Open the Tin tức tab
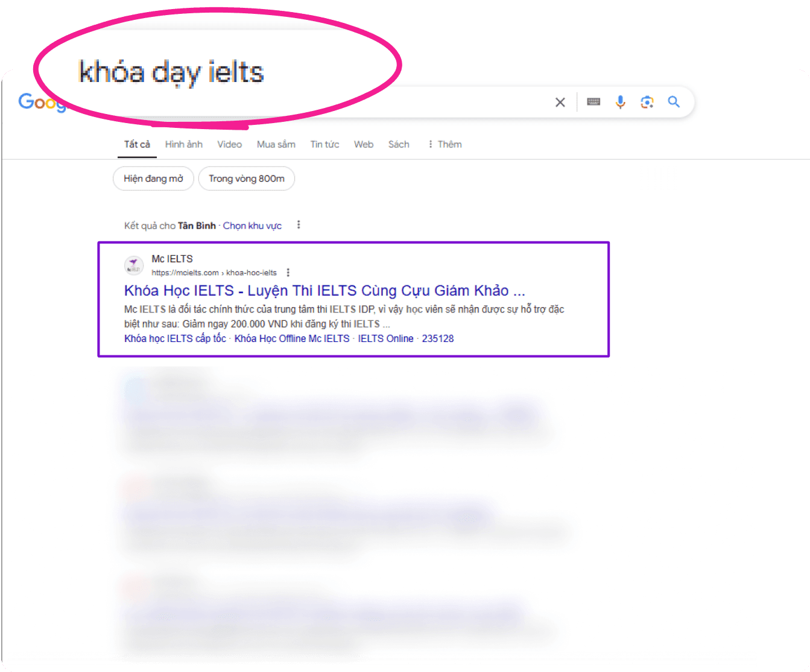Viewport: 810px width, 672px height. point(324,144)
